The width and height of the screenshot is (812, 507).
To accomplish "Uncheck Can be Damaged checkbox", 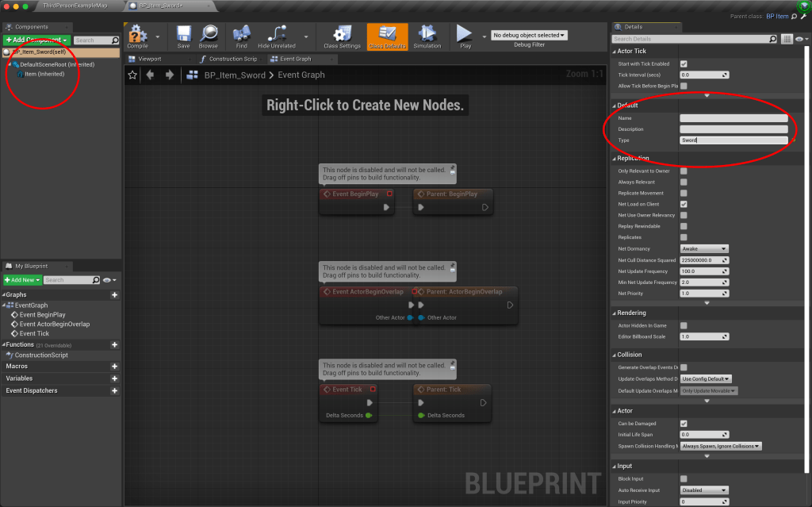I will (x=684, y=424).
